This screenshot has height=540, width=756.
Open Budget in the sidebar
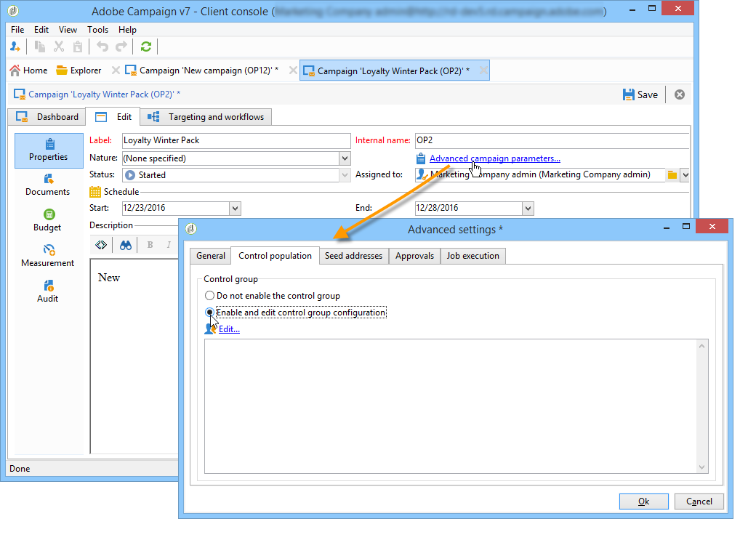48,221
